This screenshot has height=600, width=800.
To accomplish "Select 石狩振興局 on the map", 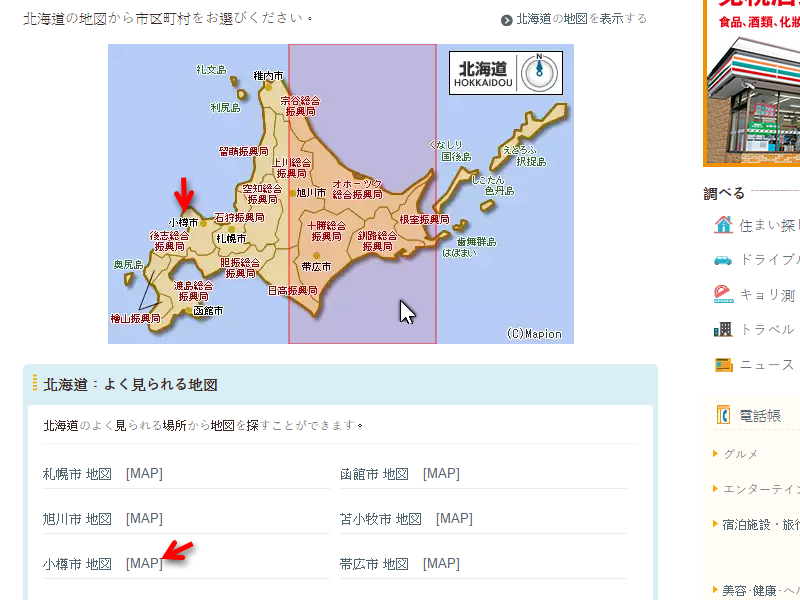I will tap(239, 218).
